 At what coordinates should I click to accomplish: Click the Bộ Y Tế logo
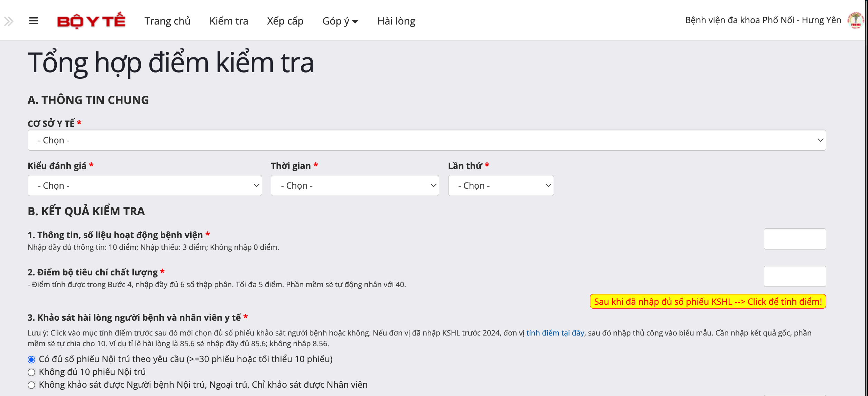coord(91,21)
